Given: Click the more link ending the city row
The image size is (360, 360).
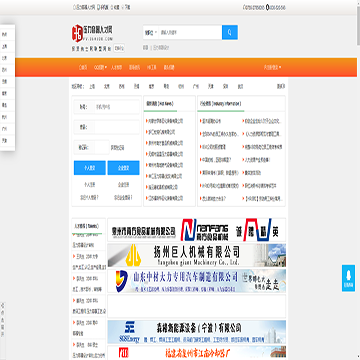Looking at the screenshot, I should (281, 87).
